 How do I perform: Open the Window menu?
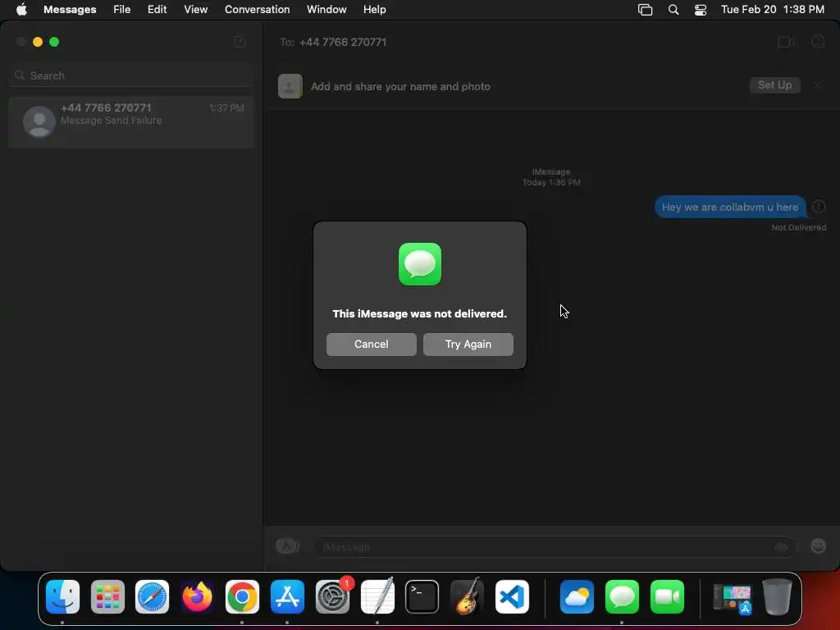326,9
